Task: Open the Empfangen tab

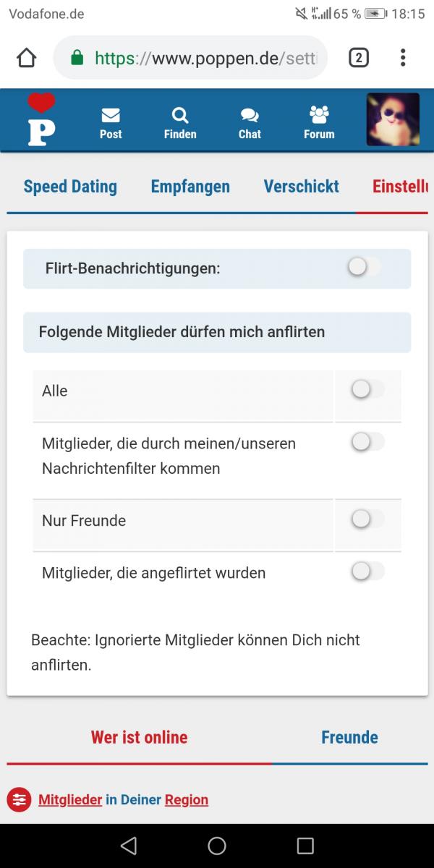Action: [x=190, y=187]
